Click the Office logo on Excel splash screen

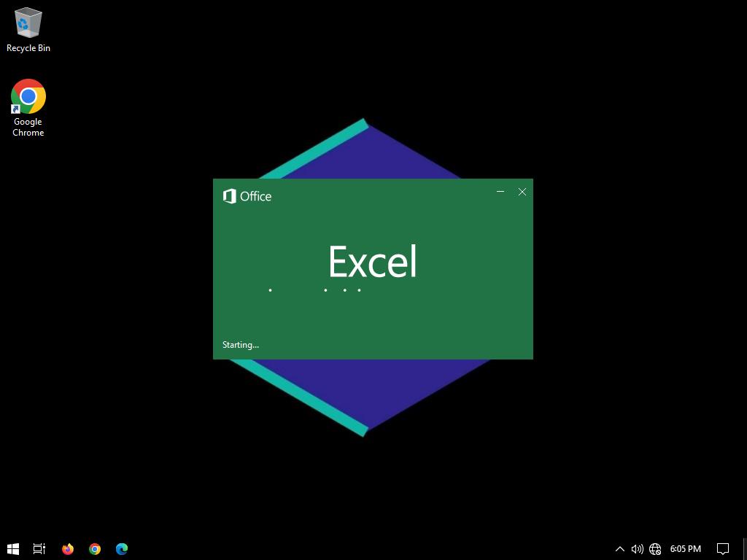pyautogui.click(x=247, y=196)
